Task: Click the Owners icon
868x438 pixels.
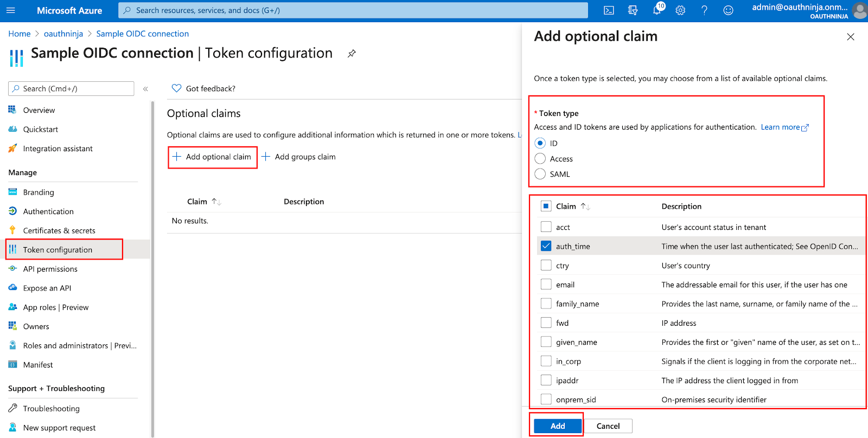Action: tap(12, 326)
